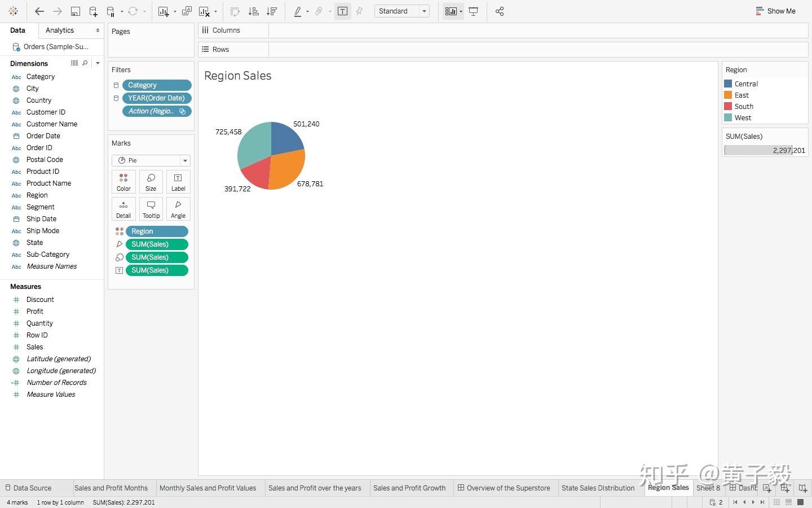
Task: Click the new worksheet toolbar icon
Action: [164, 11]
